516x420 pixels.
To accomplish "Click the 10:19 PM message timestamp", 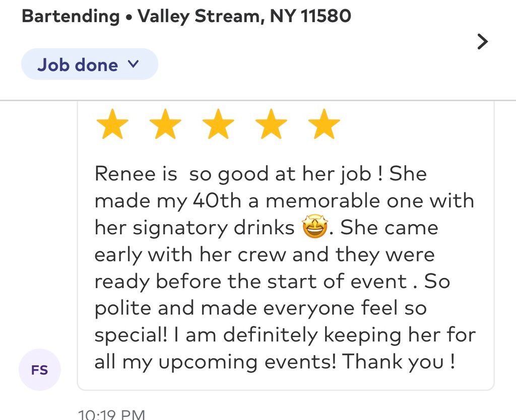I will pos(111,414).
